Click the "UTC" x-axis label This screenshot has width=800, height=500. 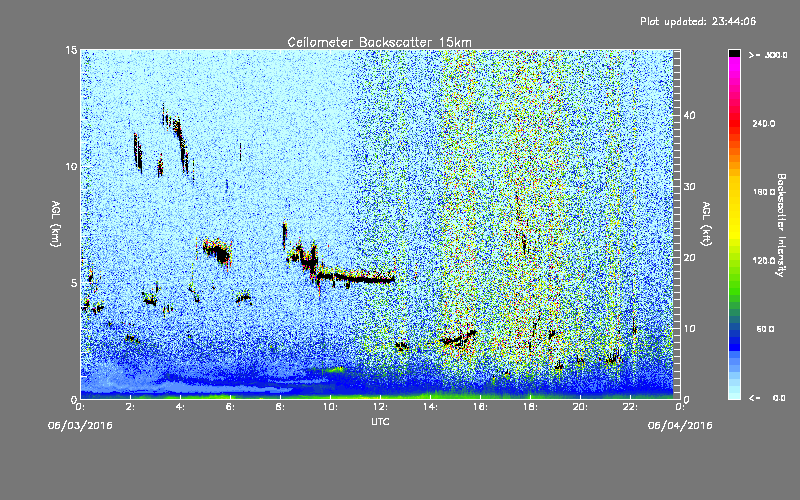click(380, 421)
